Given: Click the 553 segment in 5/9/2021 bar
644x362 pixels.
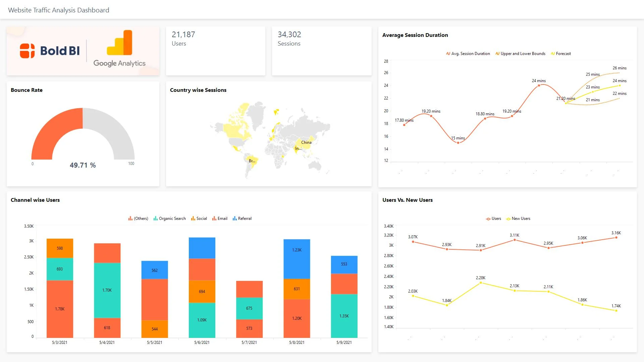Looking at the screenshot, I should tap(344, 265).
